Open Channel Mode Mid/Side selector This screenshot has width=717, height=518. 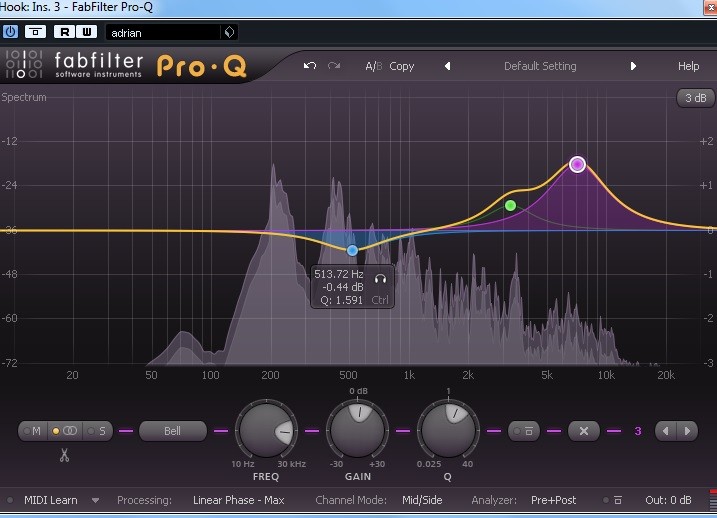pos(422,500)
